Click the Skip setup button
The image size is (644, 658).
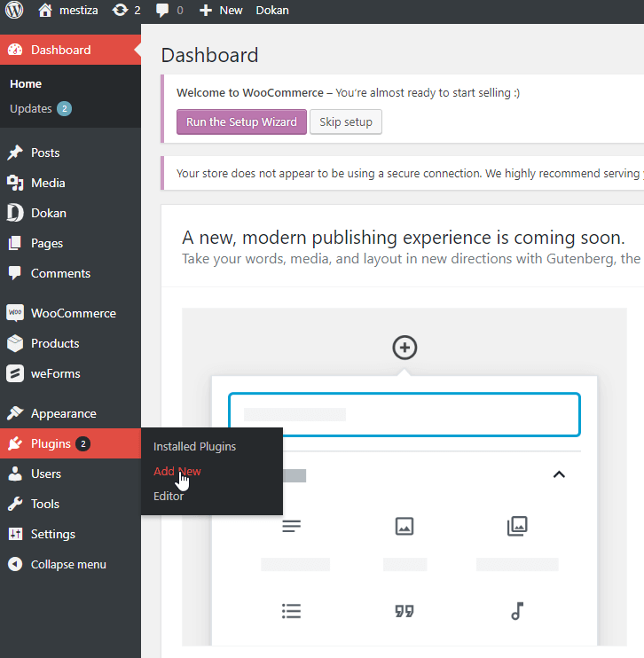click(x=346, y=121)
